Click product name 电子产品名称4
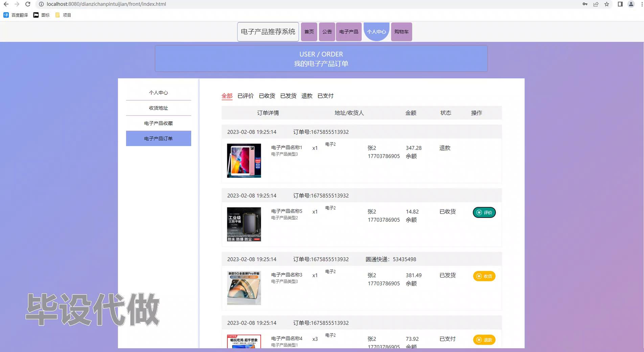 286,338
